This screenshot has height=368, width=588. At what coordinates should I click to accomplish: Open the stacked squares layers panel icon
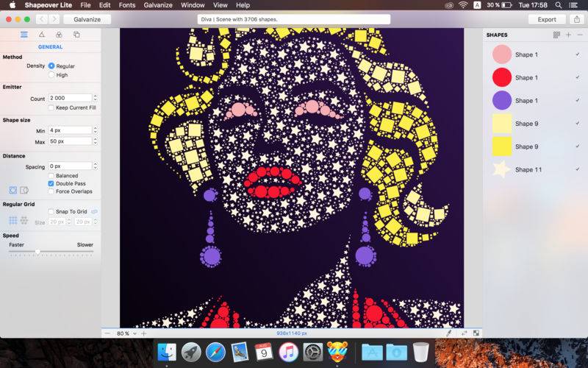[76, 35]
